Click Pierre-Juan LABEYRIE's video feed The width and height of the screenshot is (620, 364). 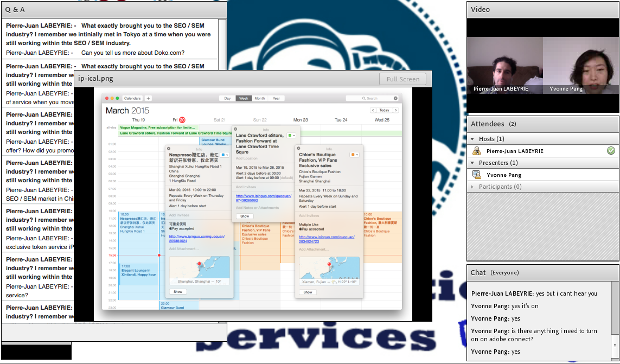(x=504, y=65)
